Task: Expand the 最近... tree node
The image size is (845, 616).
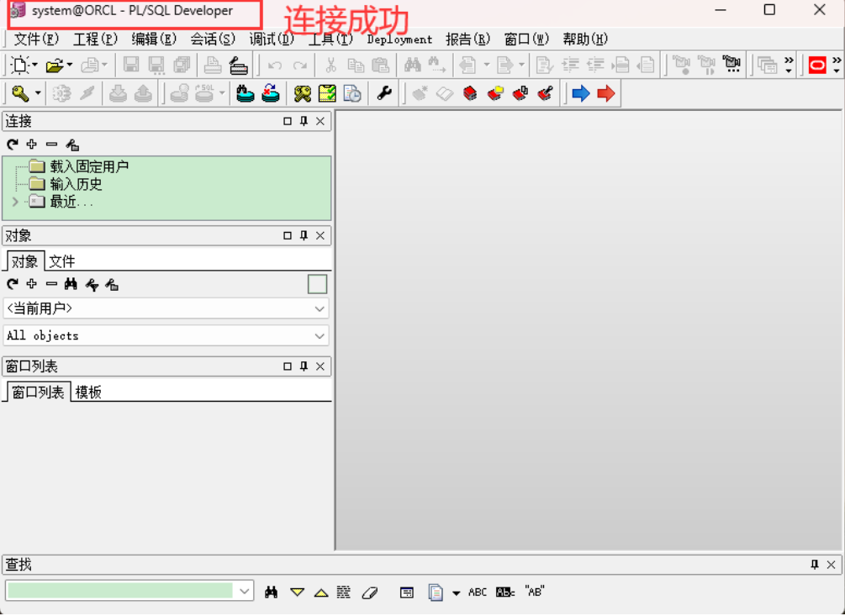Action: click(15, 202)
